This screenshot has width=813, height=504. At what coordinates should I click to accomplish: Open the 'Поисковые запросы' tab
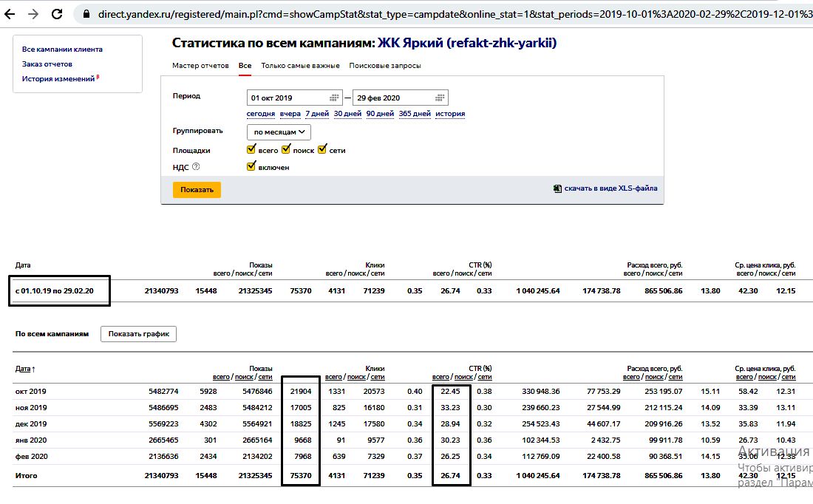(x=385, y=66)
